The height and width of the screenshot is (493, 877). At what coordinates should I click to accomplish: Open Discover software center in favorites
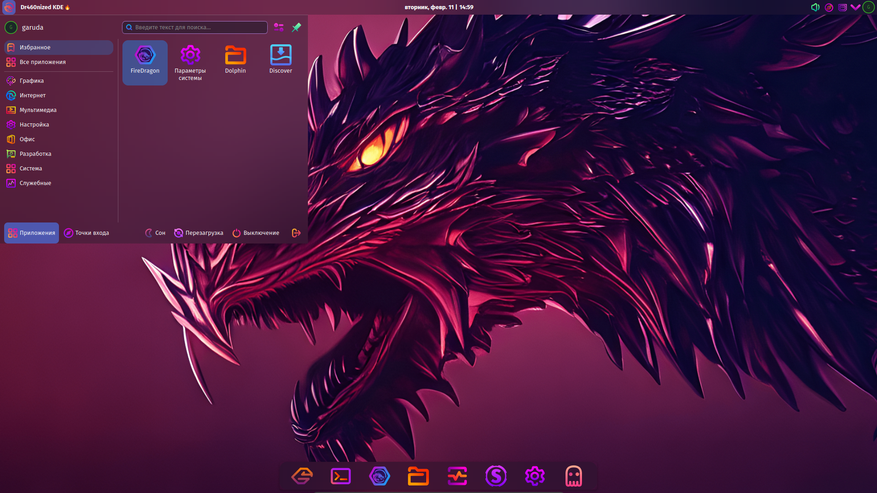coord(281,60)
